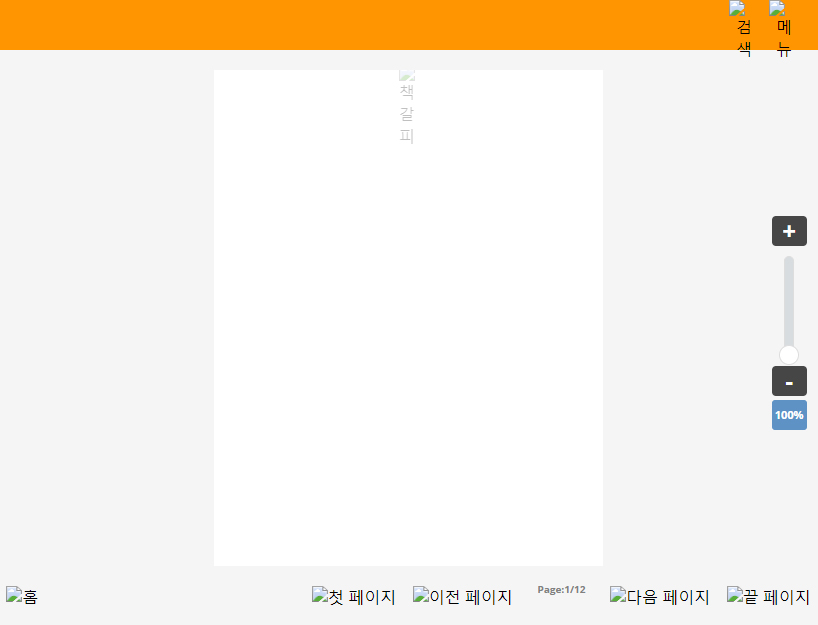Click the zoom slider round handle
This screenshot has width=818, height=625.
(789, 355)
